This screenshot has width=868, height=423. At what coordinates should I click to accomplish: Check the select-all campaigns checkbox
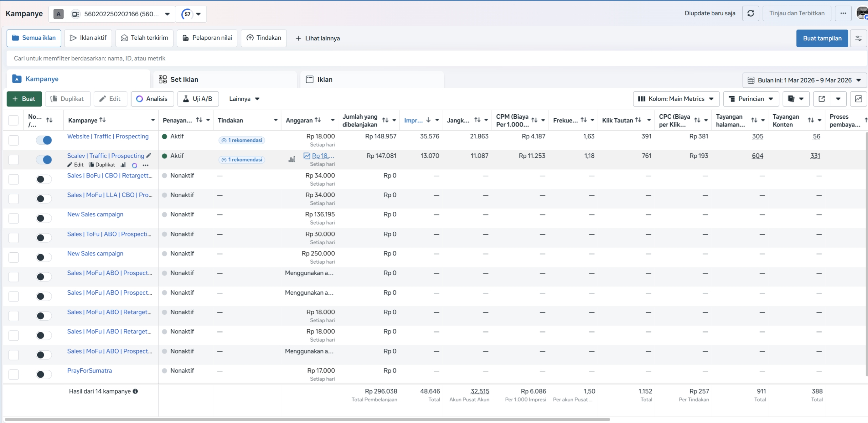coord(14,120)
